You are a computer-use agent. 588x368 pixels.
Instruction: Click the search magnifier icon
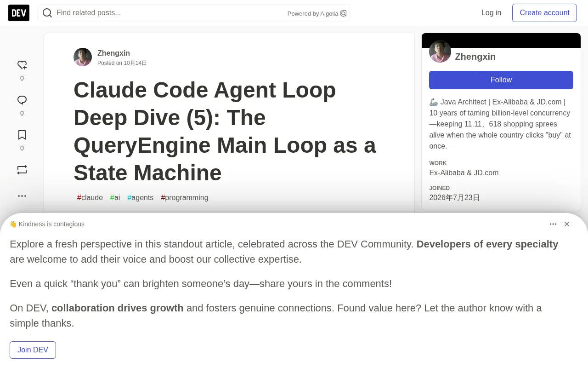point(47,13)
